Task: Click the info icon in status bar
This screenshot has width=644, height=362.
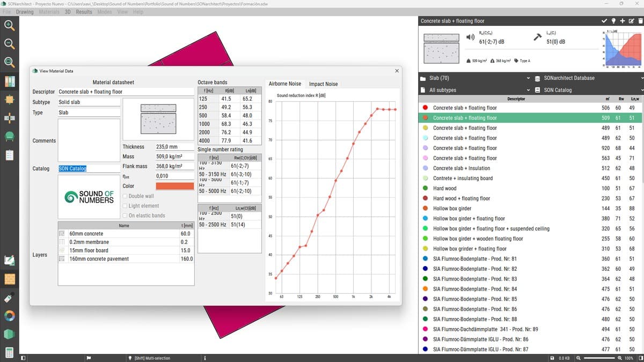Action: click(205, 358)
